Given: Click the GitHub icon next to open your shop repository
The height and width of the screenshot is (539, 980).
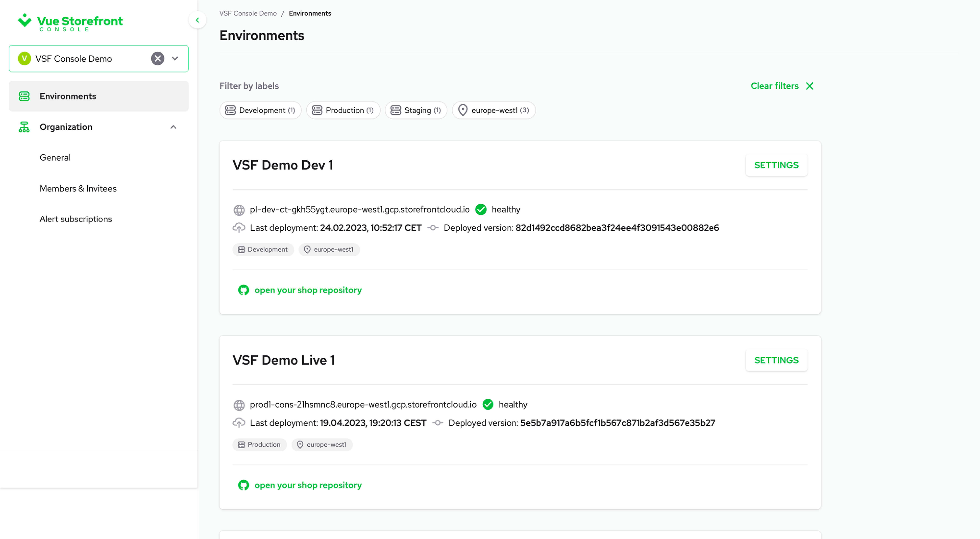Looking at the screenshot, I should tap(244, 289).
